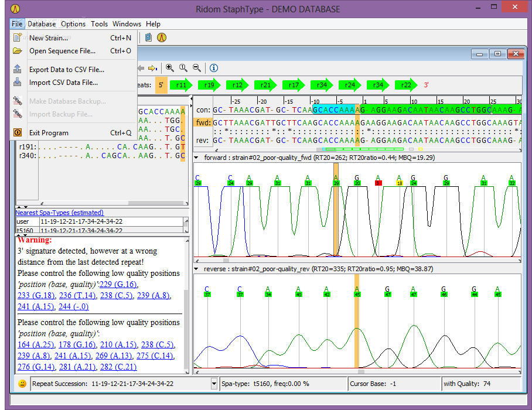Click the Spa-type t5160 status field
This screenshot has width=532, height=410.
point(284,384)
